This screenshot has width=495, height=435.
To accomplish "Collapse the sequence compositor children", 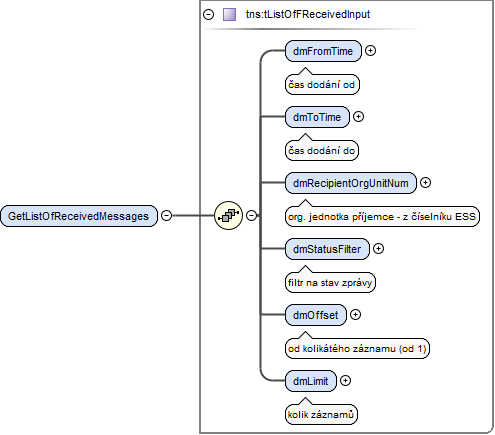I will [251, 215].
